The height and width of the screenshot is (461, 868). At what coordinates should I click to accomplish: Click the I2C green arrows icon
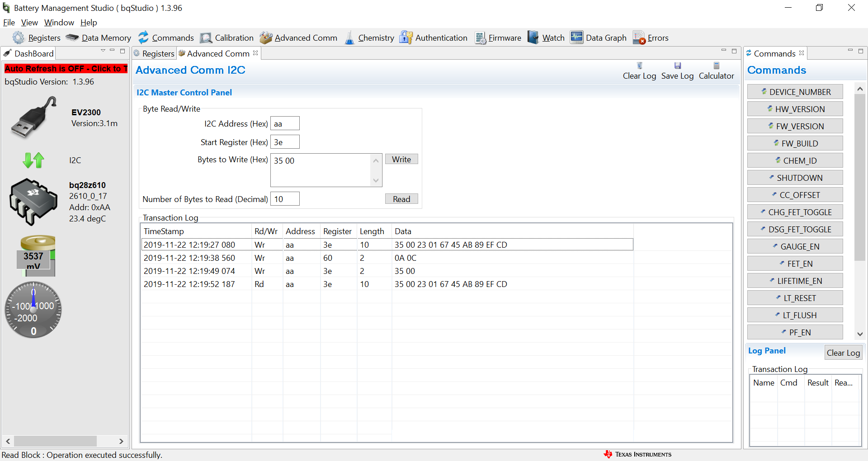click(33, 160)
